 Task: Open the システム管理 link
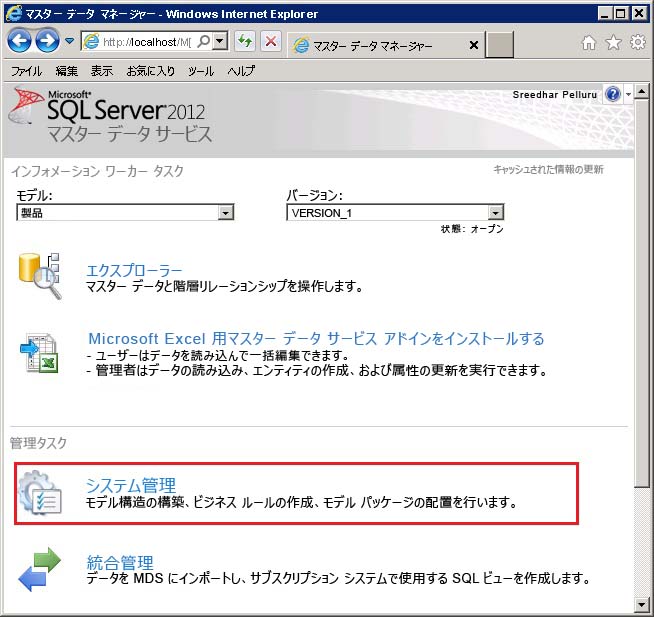pyautogui.click(x=131, y=486)
